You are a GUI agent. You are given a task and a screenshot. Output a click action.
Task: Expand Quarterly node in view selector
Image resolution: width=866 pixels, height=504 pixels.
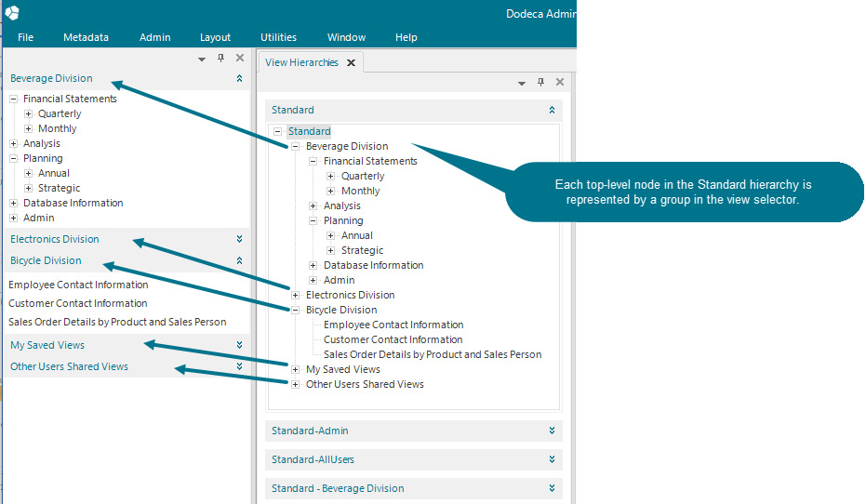(x=28, y=114)
